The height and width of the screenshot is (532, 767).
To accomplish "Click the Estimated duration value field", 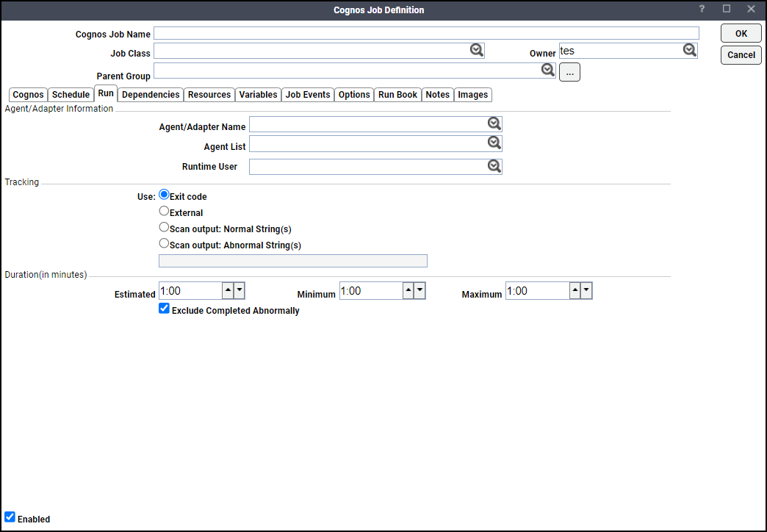I will pos(191,291).
